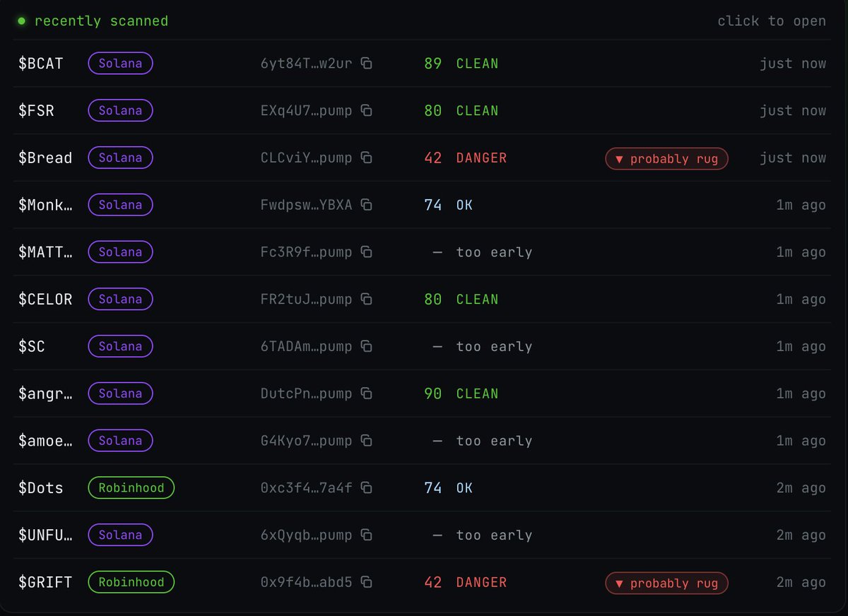This screenshot has width=848, height=616.
Task: Open the $Monk… token name
Action: point(45,205)
